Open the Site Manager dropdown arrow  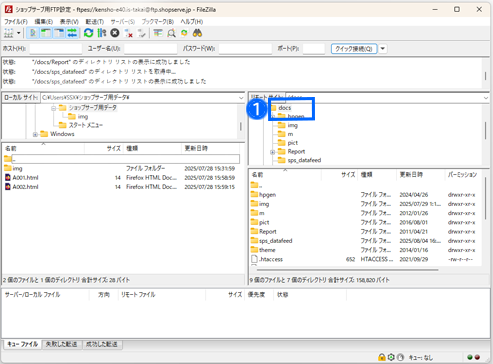point(18,33)
